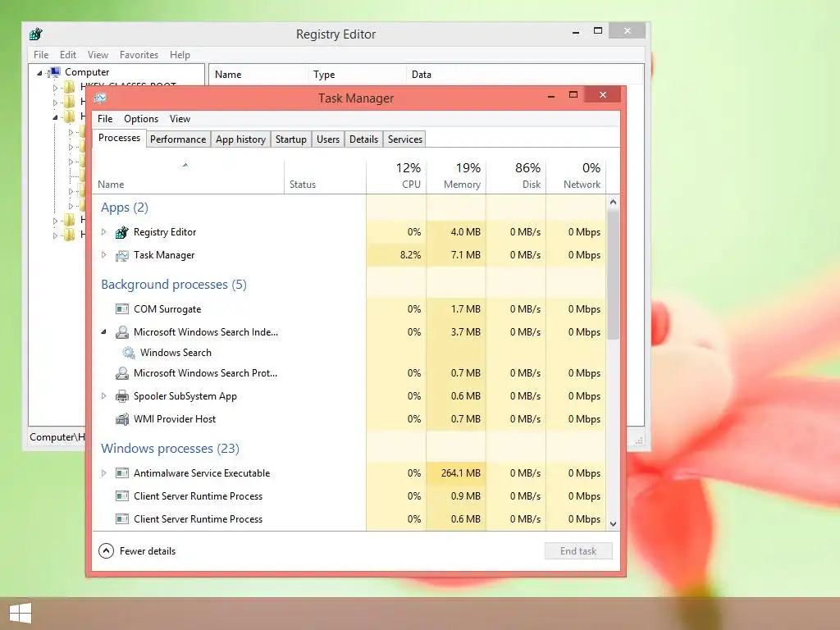This screenshot has height=630, width=840.
Task: Open Registry Editor Help menu
Action: (x=180, y=55)
